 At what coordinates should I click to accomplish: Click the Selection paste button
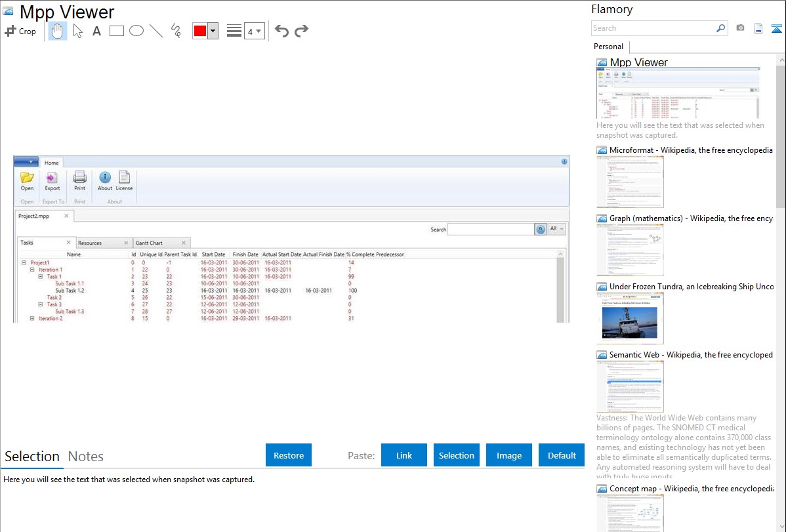[456, 455]
